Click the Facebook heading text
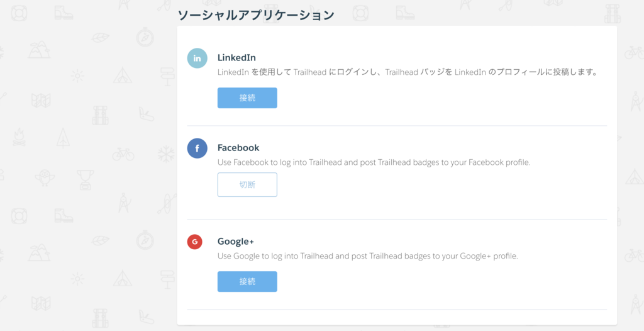This screenshot has width=644, height=331. pyautogui.click(x=238, y=148)
